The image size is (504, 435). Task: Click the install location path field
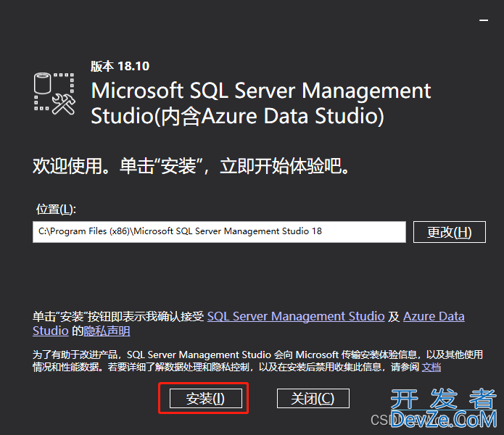pyautogui.click(x=219, y=232)
